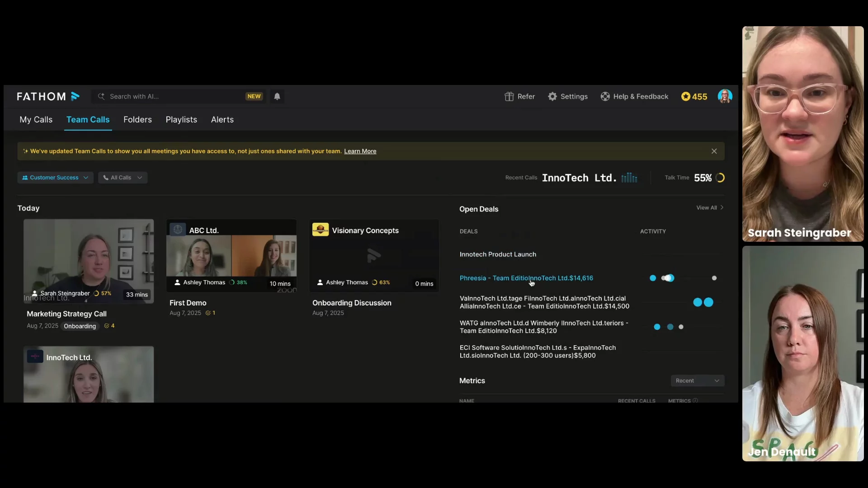Click the InnoTech Ltd. recent calls bars icon
Screen dimensions: 868x488
coord(629,178)
